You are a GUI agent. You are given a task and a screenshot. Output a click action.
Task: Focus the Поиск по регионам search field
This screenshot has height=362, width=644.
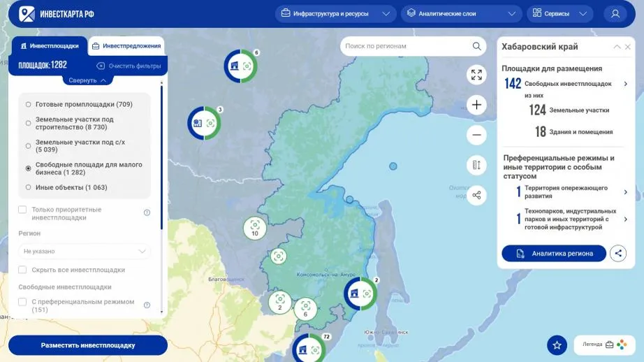point(405,46)
